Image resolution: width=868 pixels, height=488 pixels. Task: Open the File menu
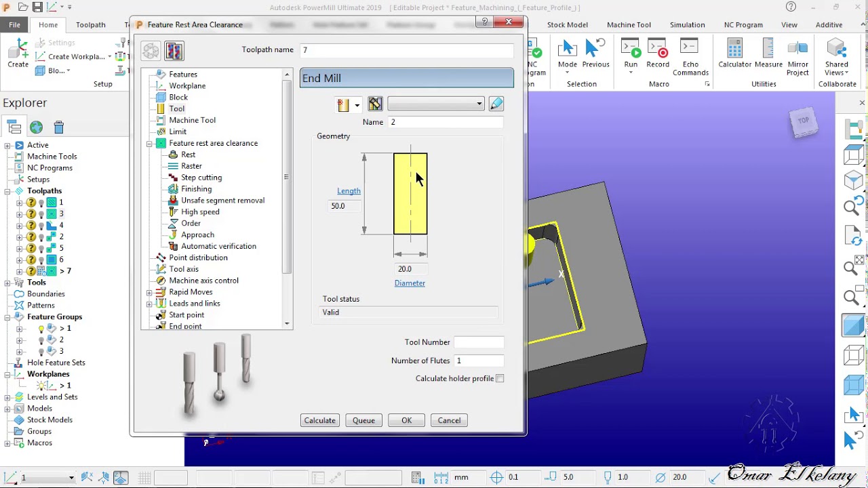pos(14,24)
